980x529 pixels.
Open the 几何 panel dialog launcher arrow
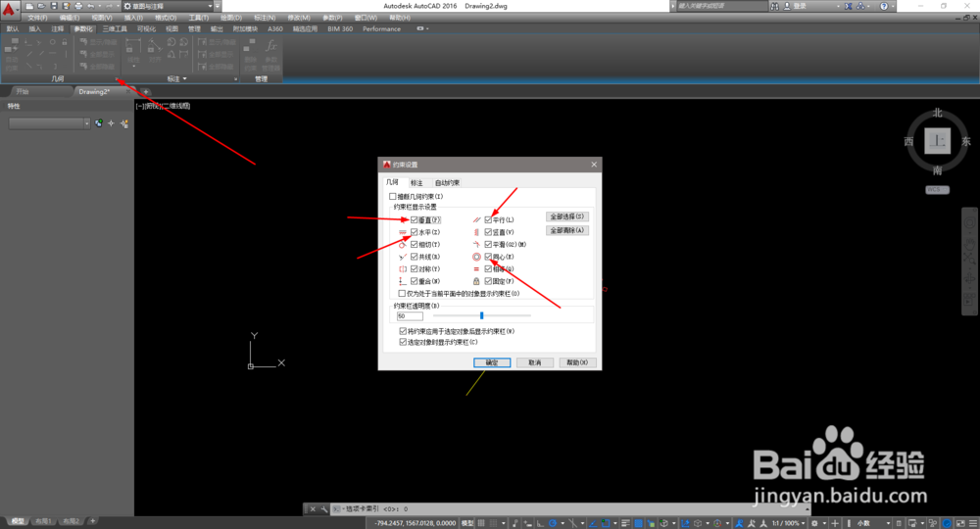tap(117, 78)
